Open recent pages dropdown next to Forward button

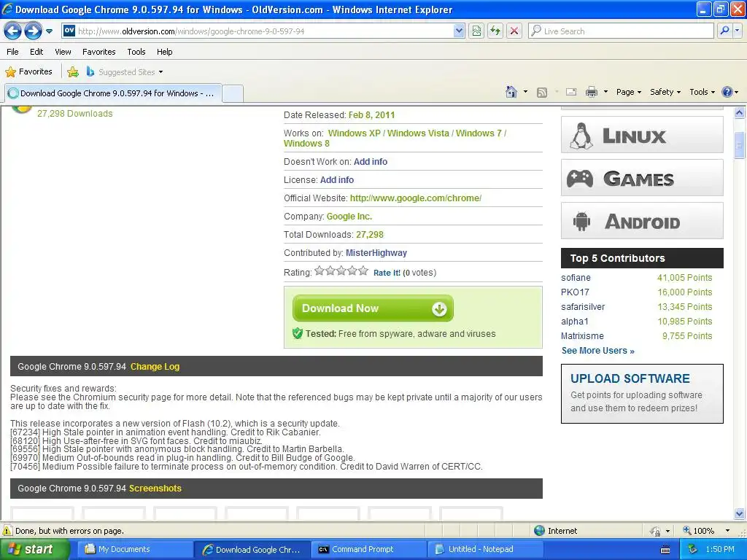(x=49, y=31)
